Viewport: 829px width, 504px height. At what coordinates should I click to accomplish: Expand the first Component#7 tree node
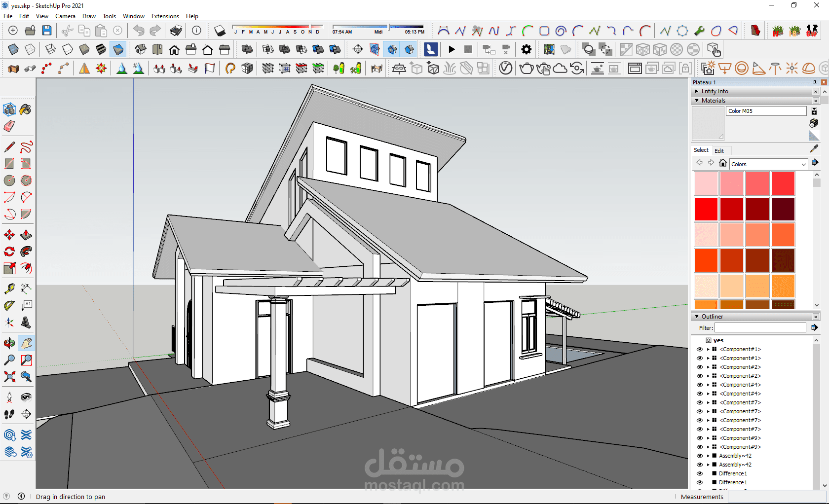tap(708, 402)
